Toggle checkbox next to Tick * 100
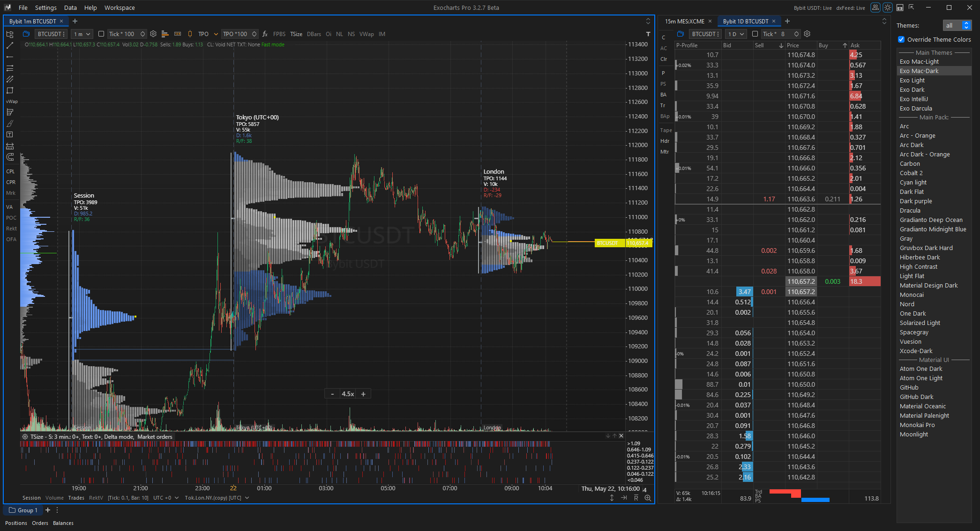Screen dimensions: 980x531 101,34
